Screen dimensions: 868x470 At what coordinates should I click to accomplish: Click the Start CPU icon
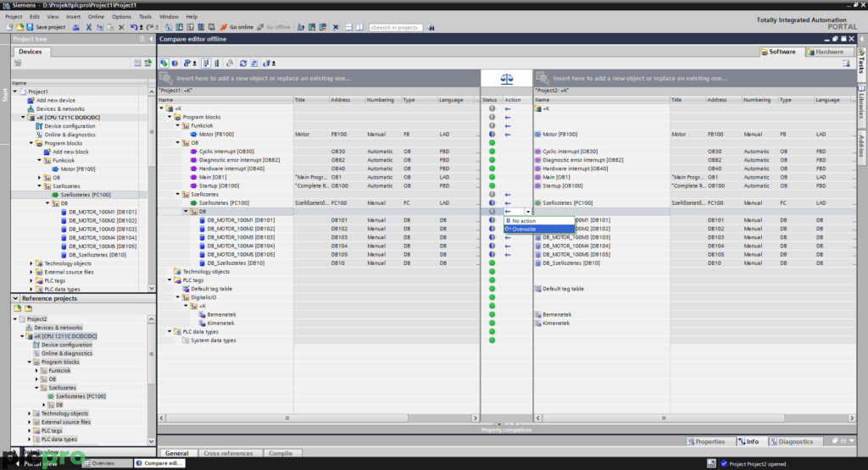click(x=312, y=27)
